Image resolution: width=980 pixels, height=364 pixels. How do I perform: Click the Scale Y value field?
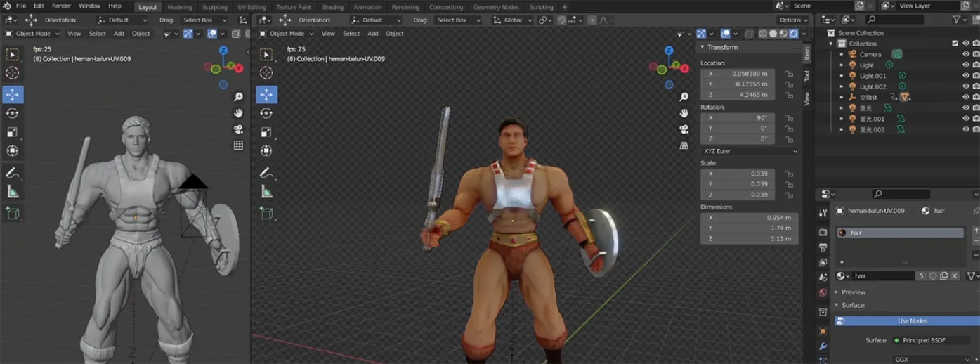(738, 184)
